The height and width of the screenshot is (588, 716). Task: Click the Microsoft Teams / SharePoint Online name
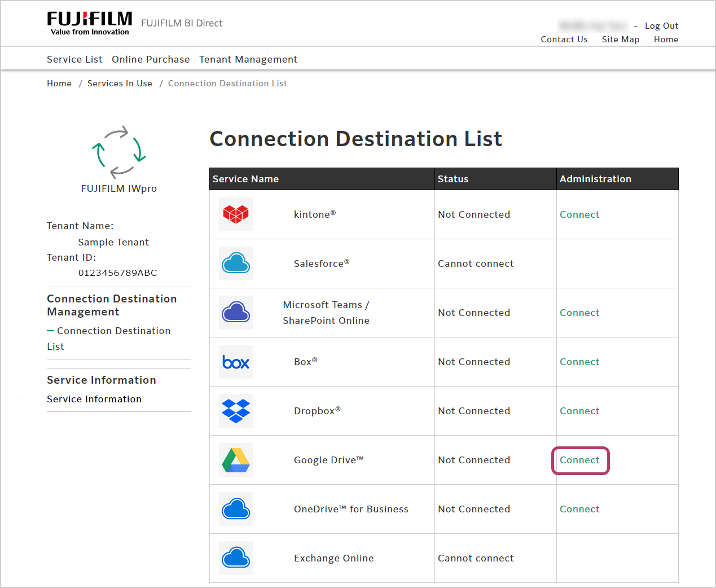[326, 313]
